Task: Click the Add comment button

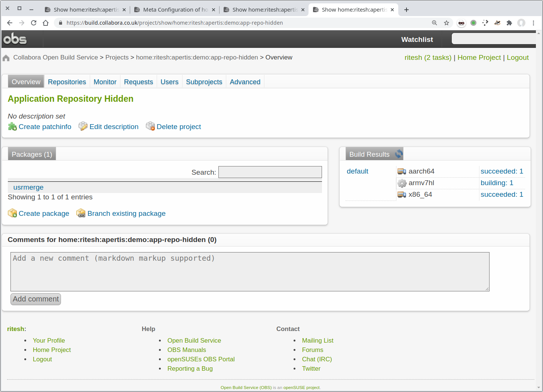Action: click(36, 299)
